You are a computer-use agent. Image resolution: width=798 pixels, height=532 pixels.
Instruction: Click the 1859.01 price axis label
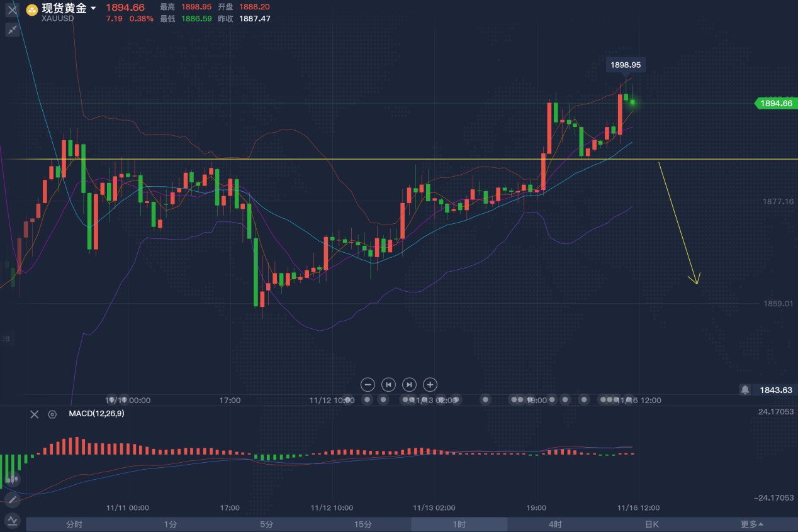point(778,303)
